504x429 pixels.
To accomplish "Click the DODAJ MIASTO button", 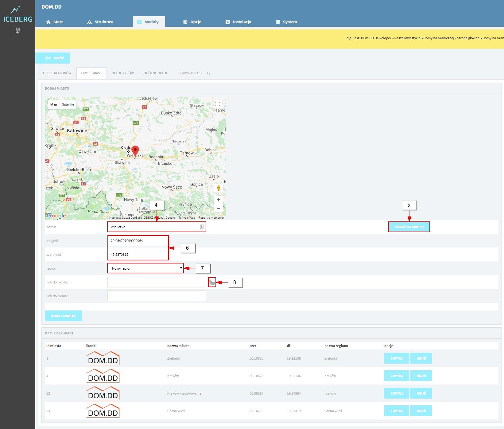I will pos(63,316).
